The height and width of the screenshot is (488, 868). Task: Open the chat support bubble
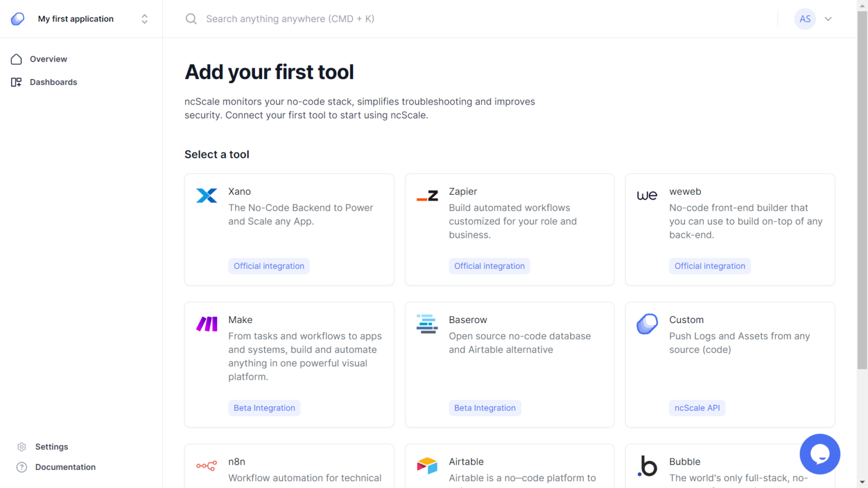tap(819, 454)
